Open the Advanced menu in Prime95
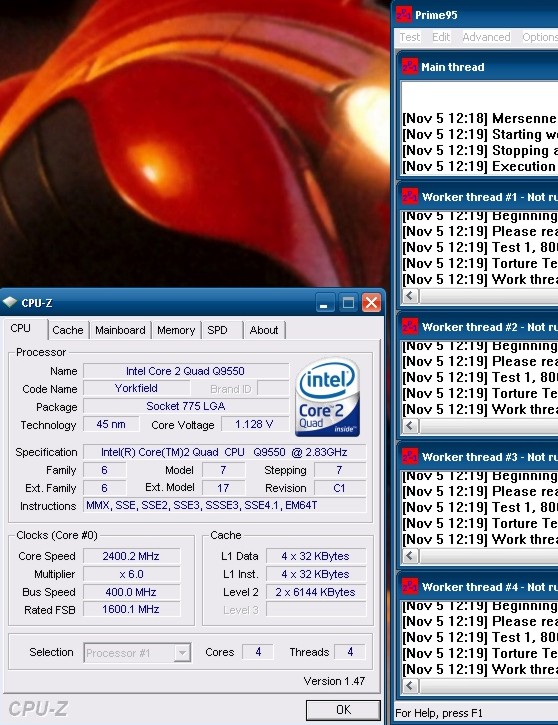This screenshot has height=725, width=558. pyautogui.click(x=486, y=37)
